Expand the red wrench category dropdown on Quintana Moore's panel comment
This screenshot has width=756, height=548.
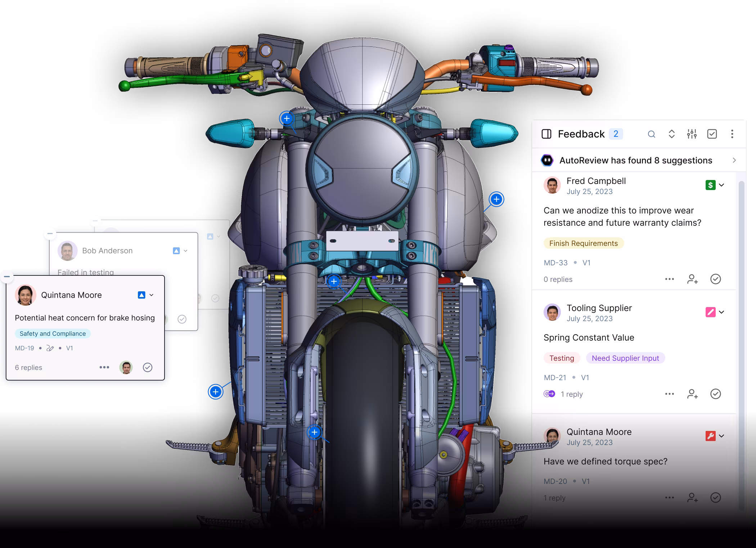(721, 436)
